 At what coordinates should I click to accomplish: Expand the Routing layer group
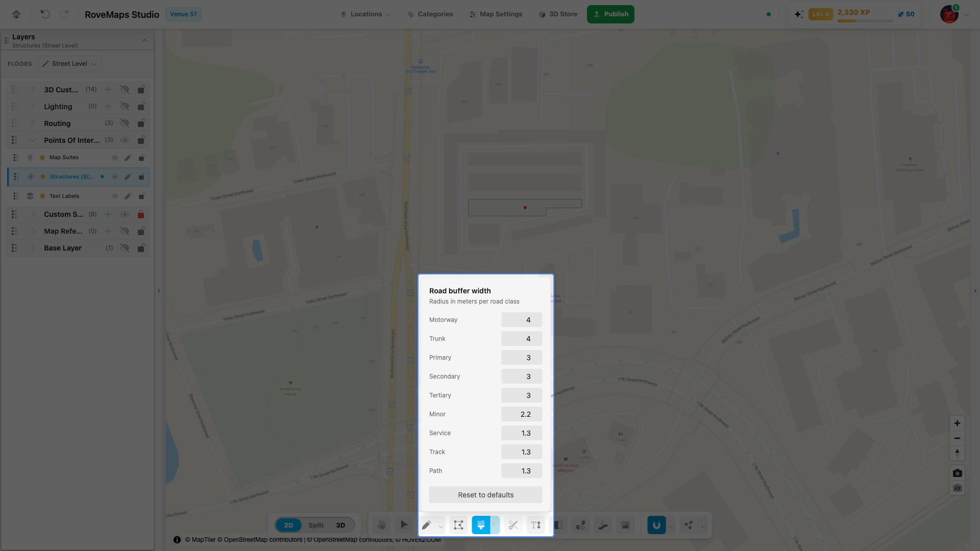click(33, 123)
